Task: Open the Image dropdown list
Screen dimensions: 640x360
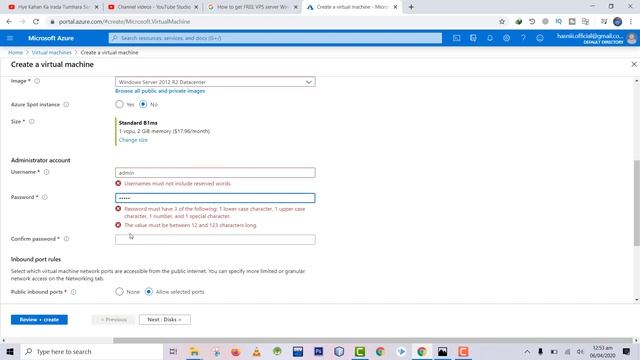Action: [x=215, y=82]
